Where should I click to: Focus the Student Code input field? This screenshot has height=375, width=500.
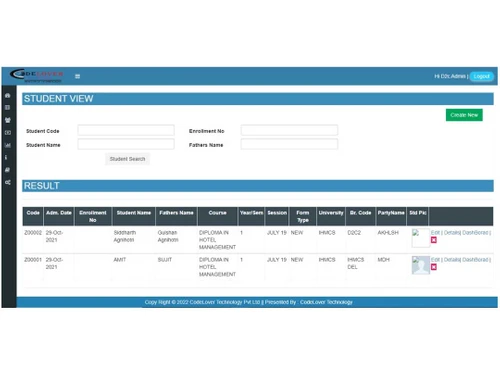[x=126, y=130]
